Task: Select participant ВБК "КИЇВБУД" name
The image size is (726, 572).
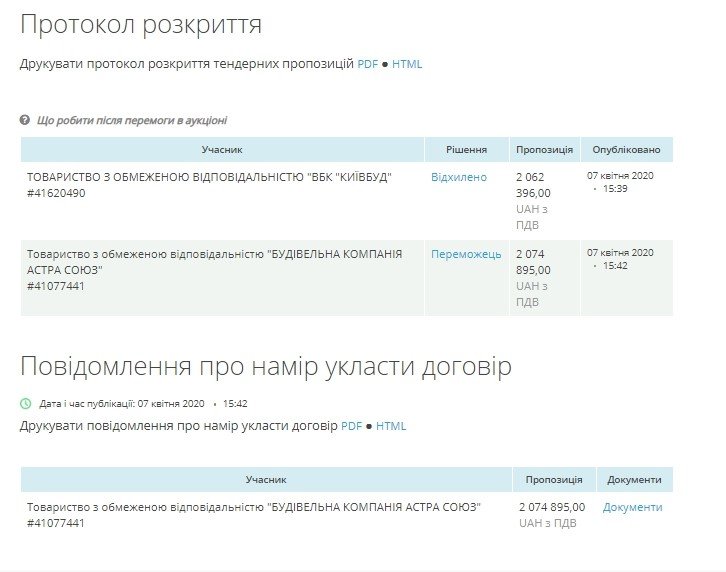Action: pyautogui.click(x=209, y=177)
